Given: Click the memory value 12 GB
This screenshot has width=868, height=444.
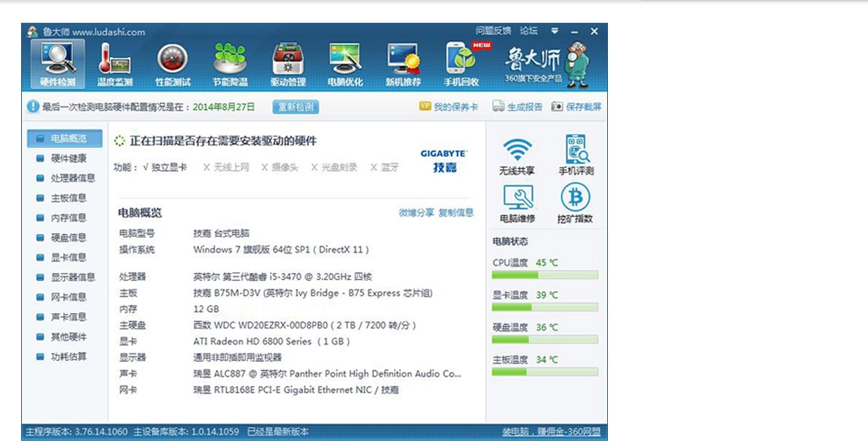Looking at the screenshot, I should coord(206,309).
